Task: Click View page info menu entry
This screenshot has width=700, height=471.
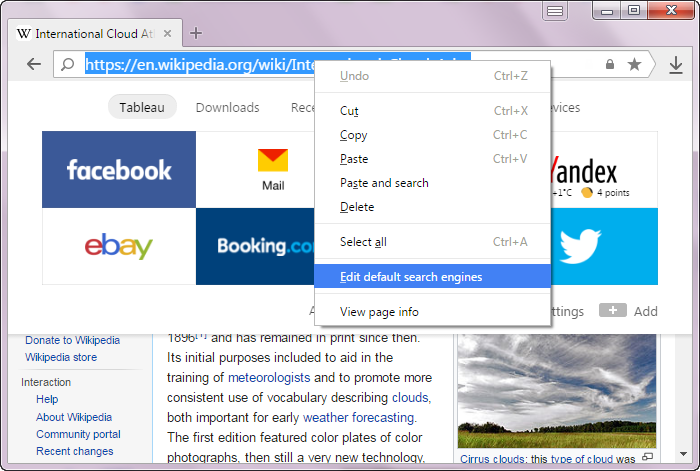Action: (432, 312)
